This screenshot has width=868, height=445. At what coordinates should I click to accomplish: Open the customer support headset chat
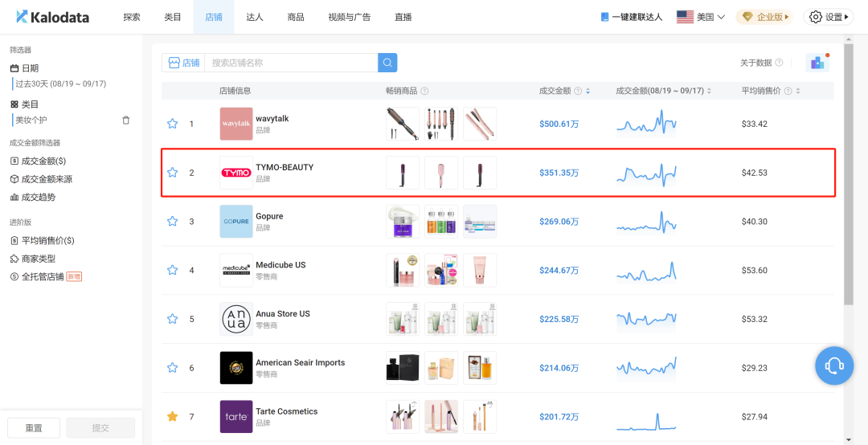[x=834, y=366]
